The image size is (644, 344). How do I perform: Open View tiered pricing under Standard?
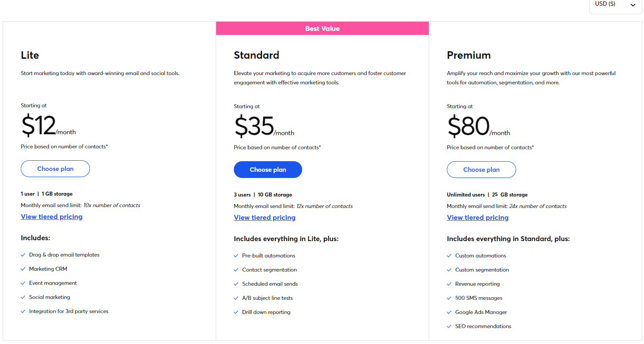coord(265,217)
